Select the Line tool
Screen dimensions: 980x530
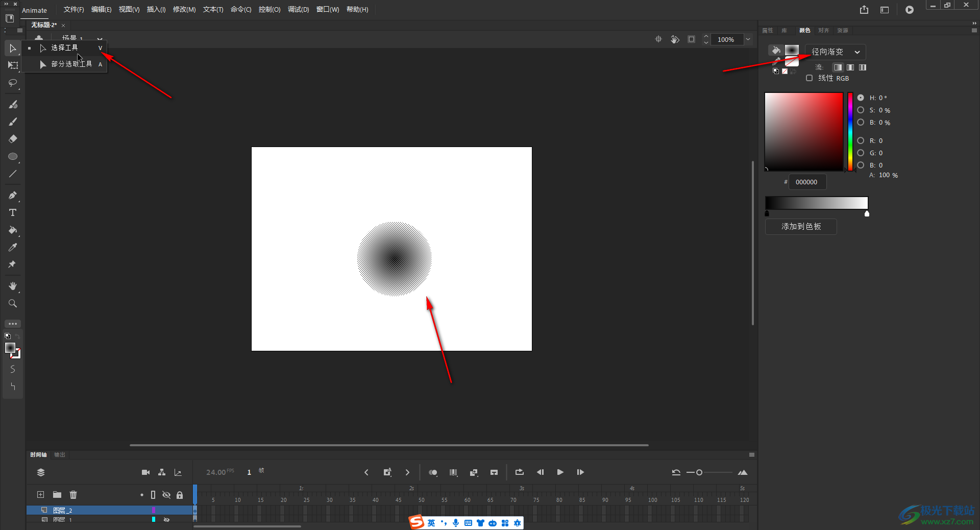[x=13, y=174]
